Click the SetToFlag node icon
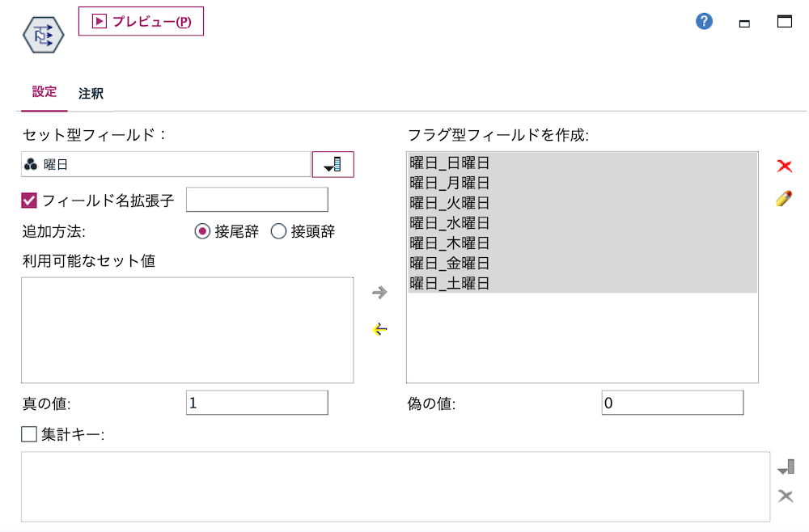The image size is (809, 532). (41, 33)
